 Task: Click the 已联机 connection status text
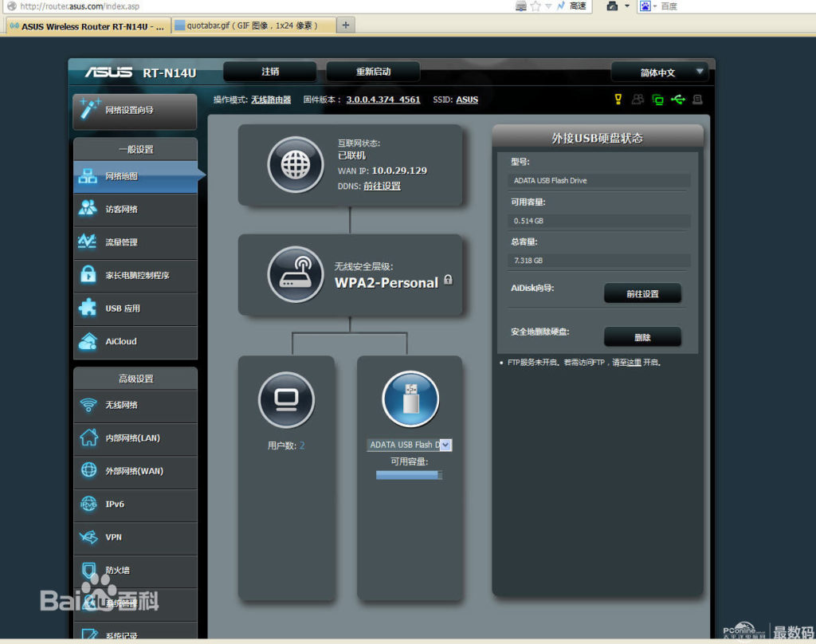tap(351, 155)
